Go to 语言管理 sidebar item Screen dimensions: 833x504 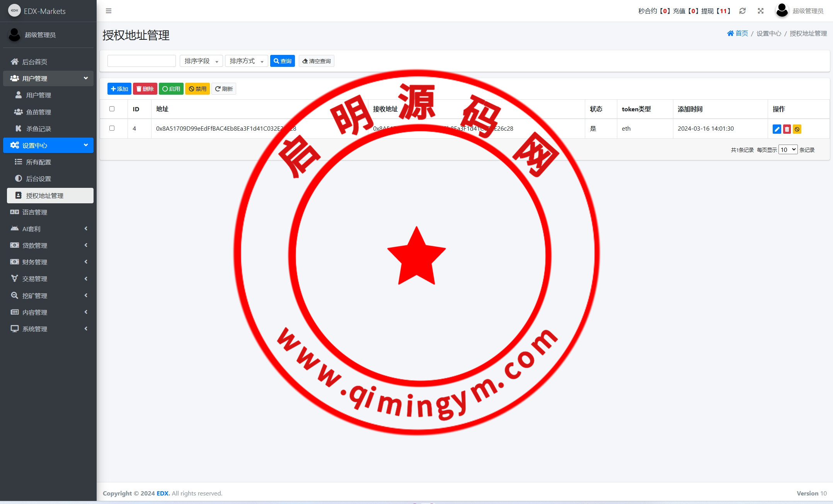[x=35, y=212]
